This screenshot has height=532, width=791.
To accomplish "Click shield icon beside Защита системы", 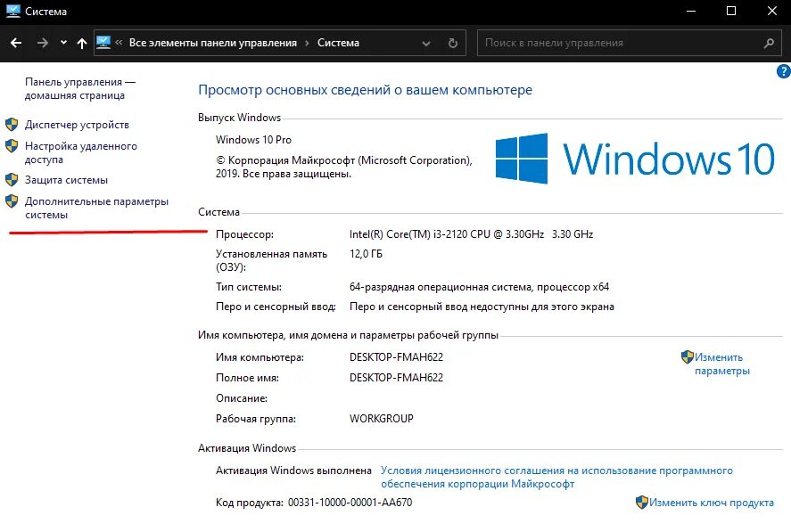I will tap(12, 179).
